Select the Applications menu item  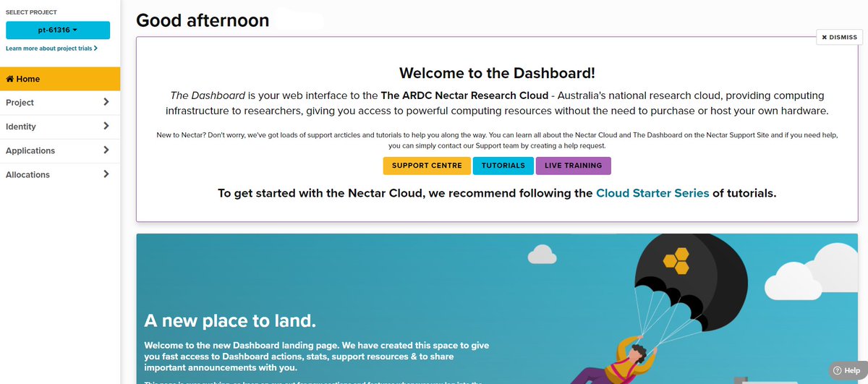(x=60, y=150)
